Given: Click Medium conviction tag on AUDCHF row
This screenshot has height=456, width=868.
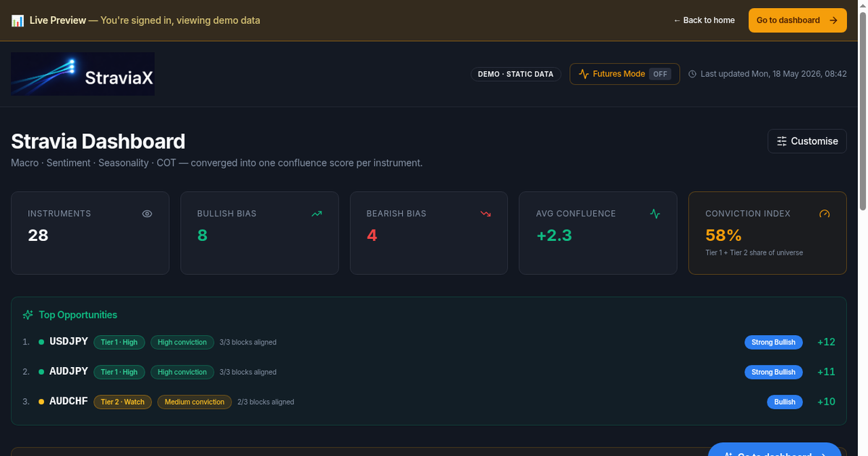Looking at the screenshot, I should click(195, 402).
